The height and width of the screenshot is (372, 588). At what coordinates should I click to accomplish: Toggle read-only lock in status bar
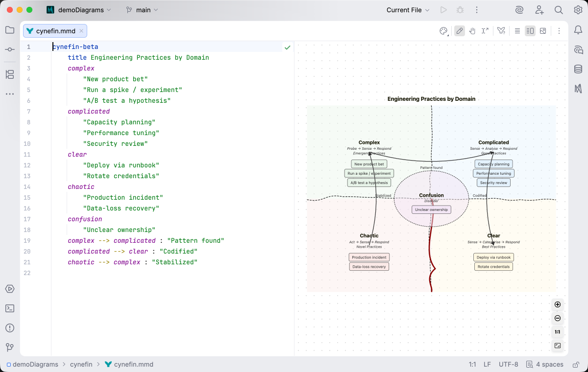tap(576, 364)
